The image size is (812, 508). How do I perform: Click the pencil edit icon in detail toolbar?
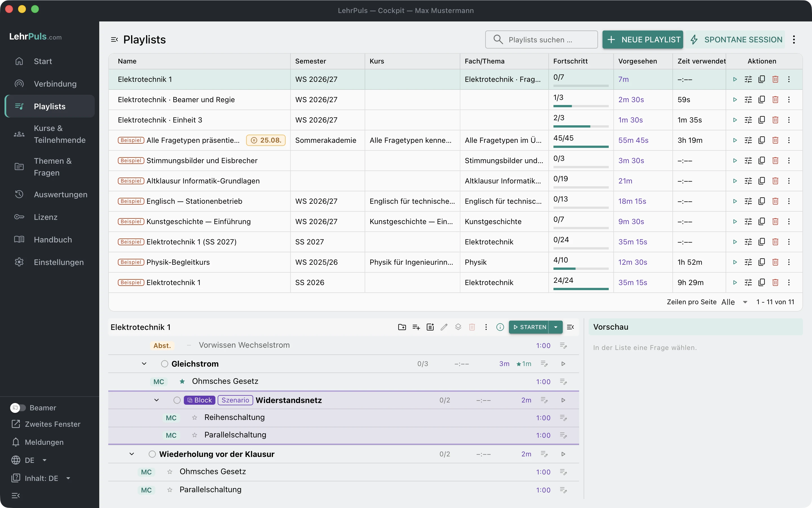(x=444, y=327)
